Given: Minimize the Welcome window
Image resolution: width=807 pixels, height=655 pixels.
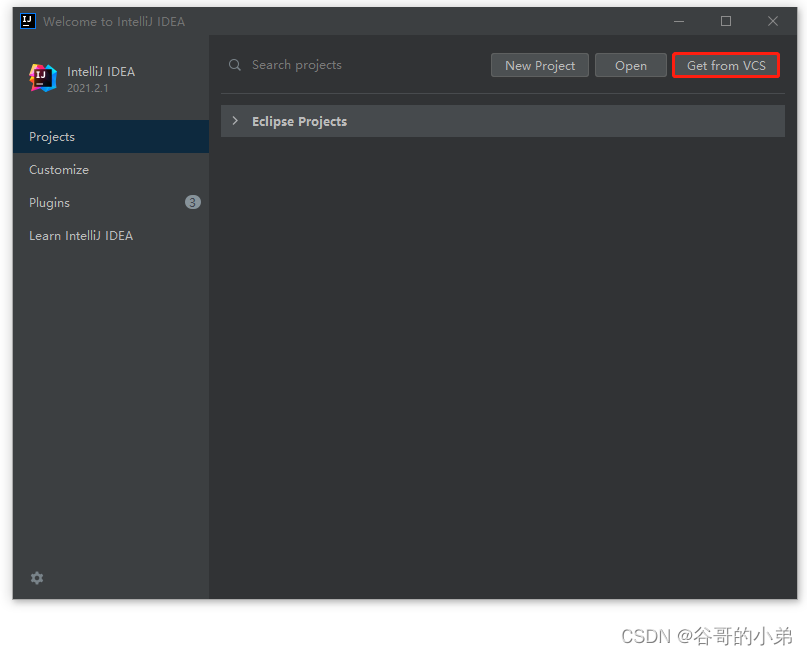Looking at the screenshot, I should (679, 21).
